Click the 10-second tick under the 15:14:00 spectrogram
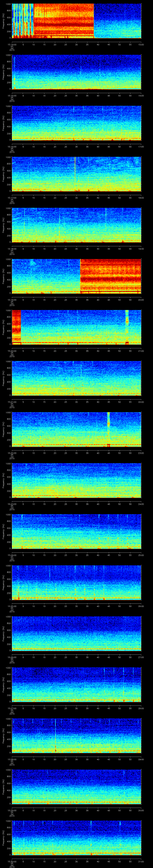 click(x=34, y=44)
